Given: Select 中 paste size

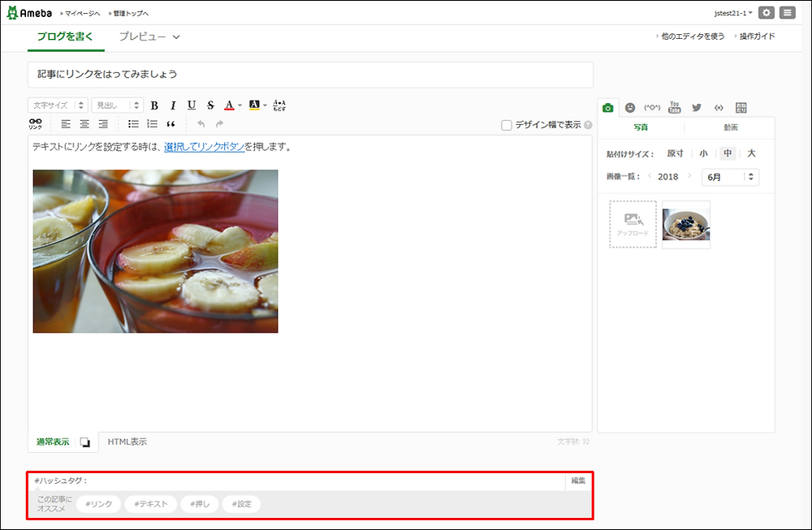Looking at the screenshot, I should (x=728, y=153).
